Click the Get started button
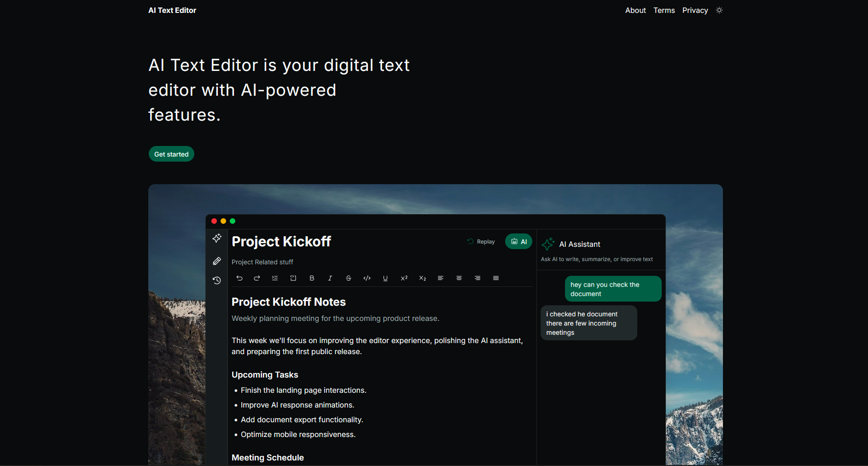This screenshot has height=466, width=868. click(x=171, y=154)
